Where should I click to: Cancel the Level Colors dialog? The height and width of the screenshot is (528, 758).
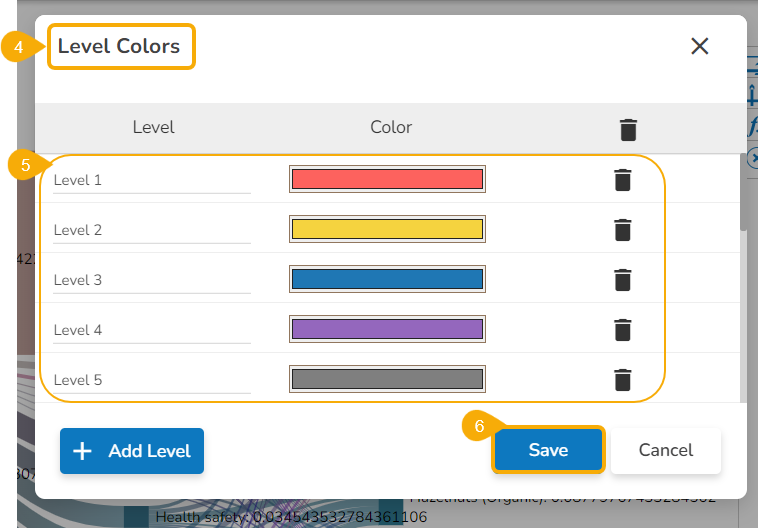[666, 450]
